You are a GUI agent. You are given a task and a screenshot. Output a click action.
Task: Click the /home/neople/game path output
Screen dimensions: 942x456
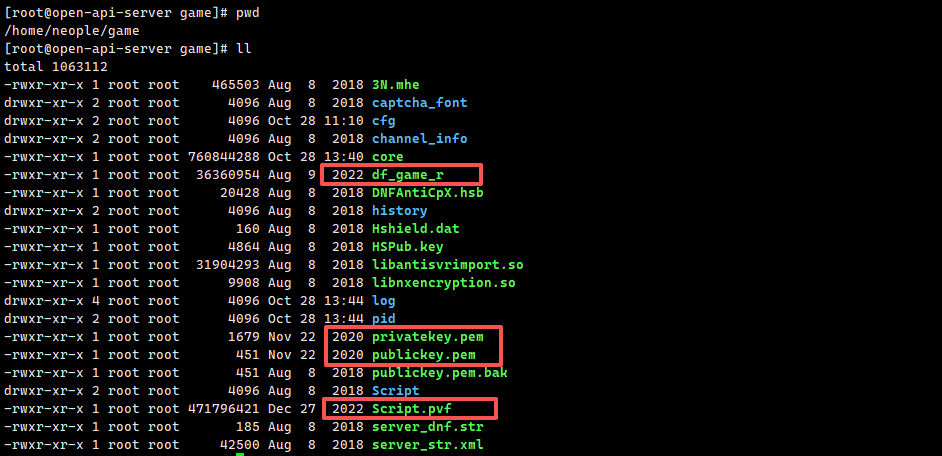pos(71,31)
